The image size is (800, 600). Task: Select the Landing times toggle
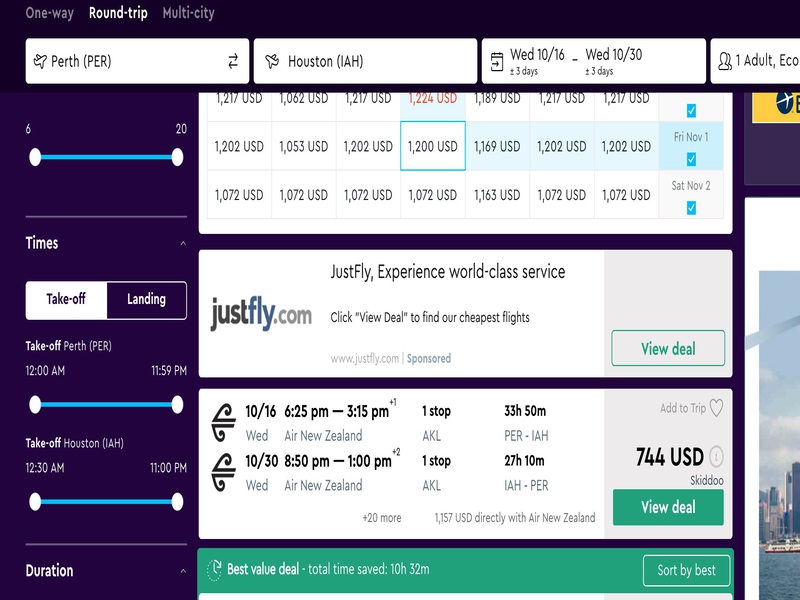click(x=147, y=300)
